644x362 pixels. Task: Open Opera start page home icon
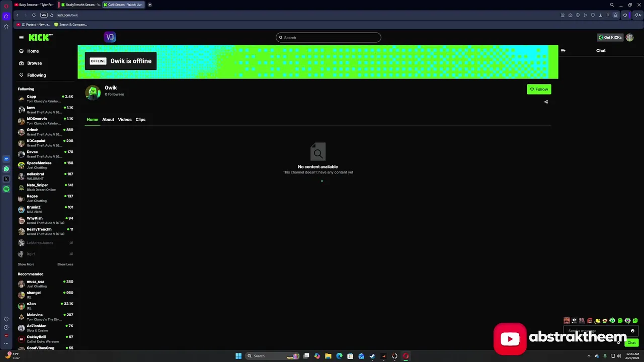pos(6,16)
